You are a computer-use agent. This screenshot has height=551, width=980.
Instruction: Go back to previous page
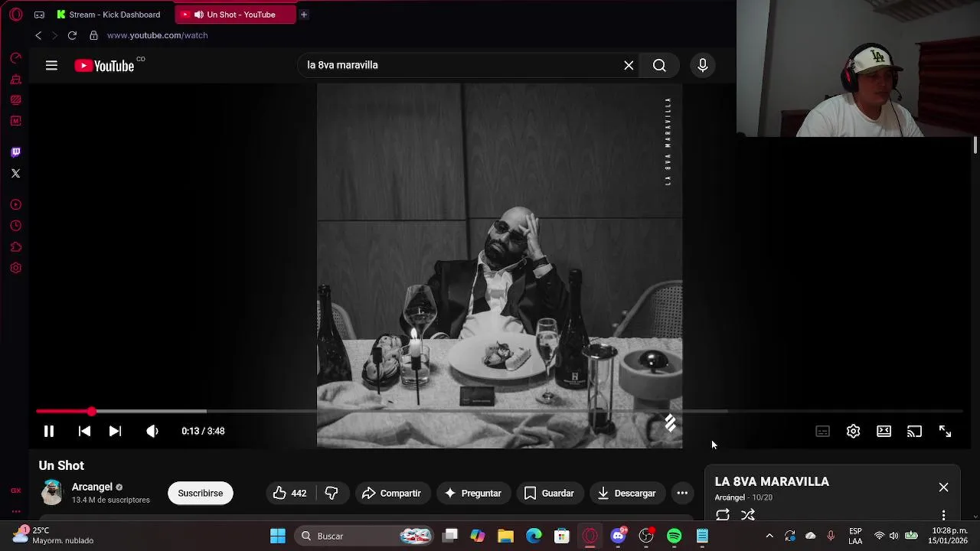pos(38,35)
